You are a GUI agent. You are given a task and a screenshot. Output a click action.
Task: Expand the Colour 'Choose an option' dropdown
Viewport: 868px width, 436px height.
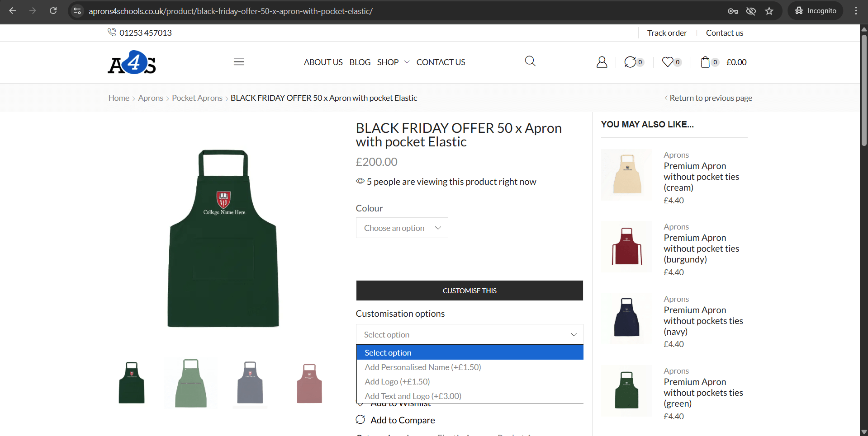pyautogui.click(x=402, y=228)
